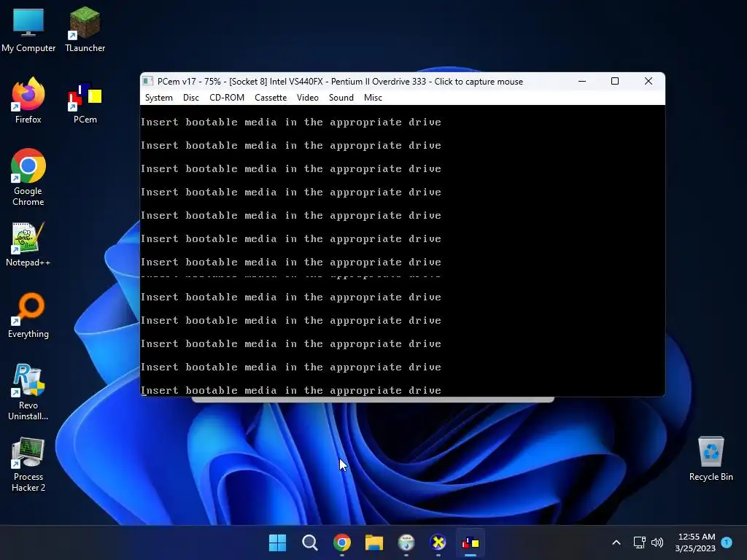Open taskbar Search
Viewport: 747px width, 560px height.
pyautogui.click(x=309, y=542)
